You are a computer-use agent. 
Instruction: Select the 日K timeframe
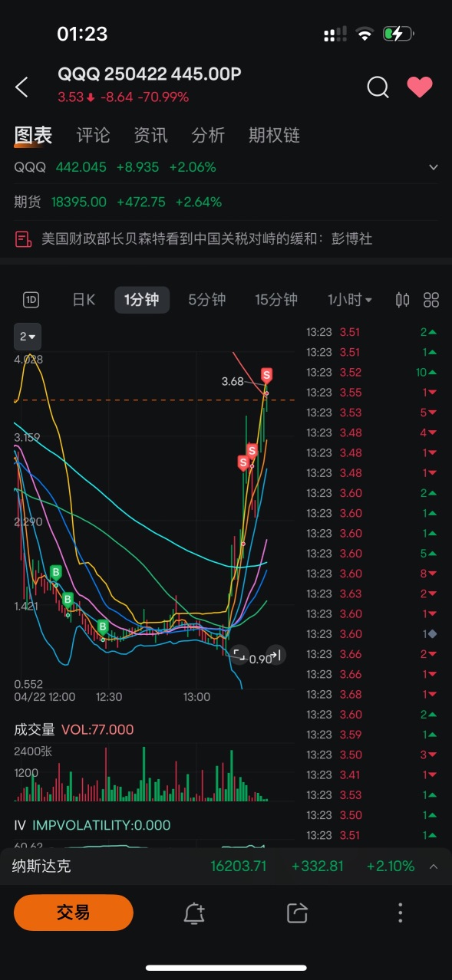point(84,300)
